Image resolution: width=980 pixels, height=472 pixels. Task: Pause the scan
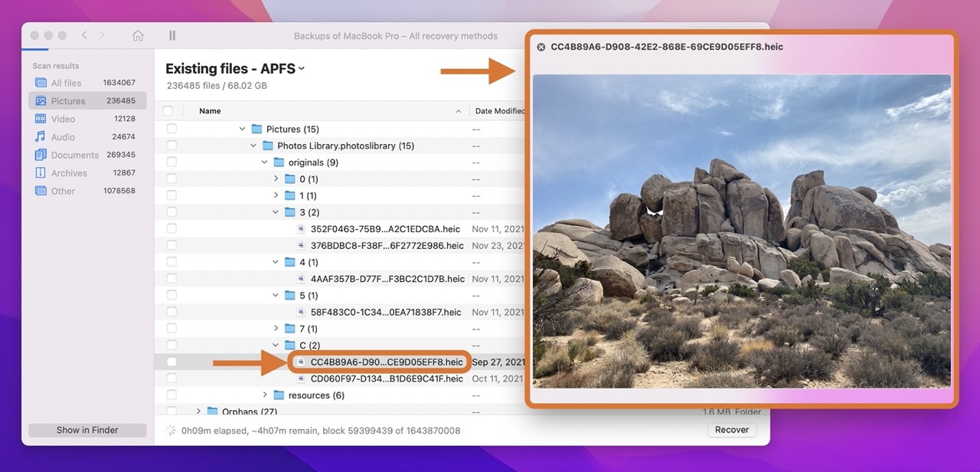click(172, 36)
